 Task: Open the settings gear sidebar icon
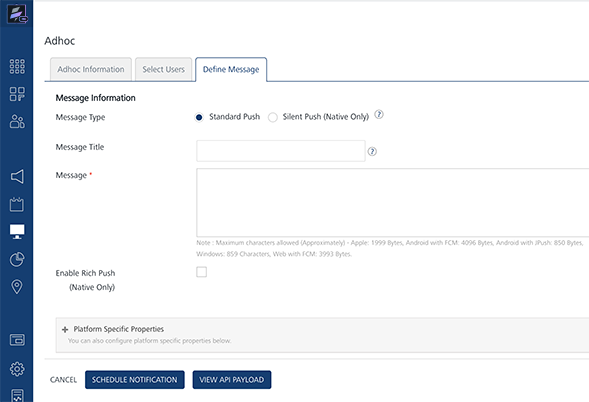point(17,369)
